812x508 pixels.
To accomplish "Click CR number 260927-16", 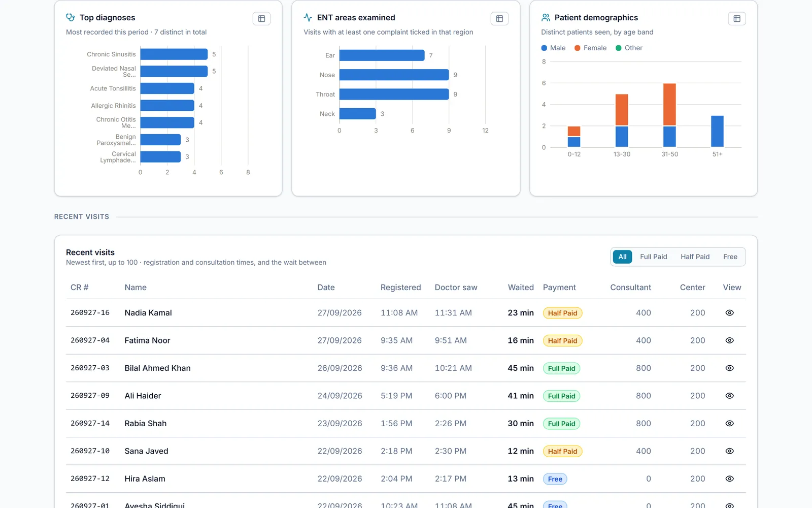I will pyautogui.click(x=90, y=313).
